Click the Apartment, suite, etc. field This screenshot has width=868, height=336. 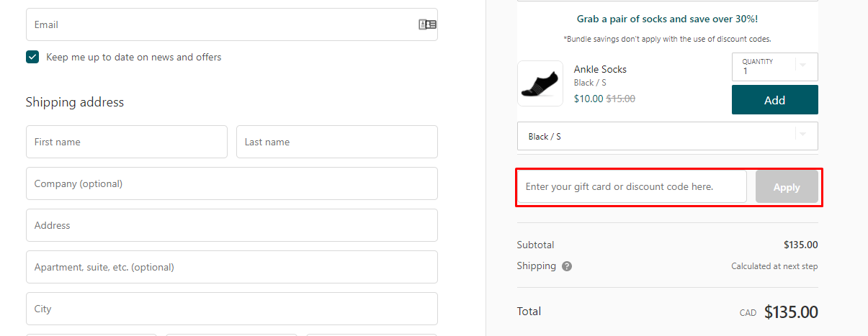(x=231, y=267)
